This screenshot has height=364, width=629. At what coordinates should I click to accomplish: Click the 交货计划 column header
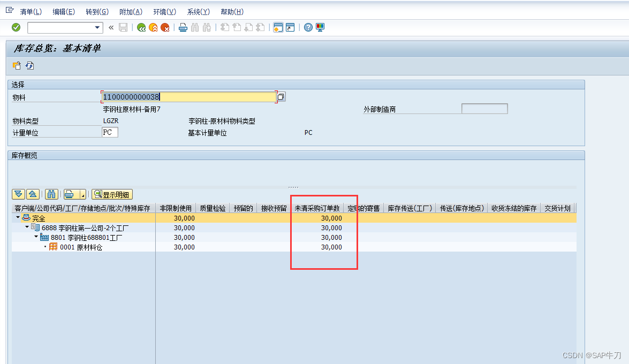tap(558, 208)
